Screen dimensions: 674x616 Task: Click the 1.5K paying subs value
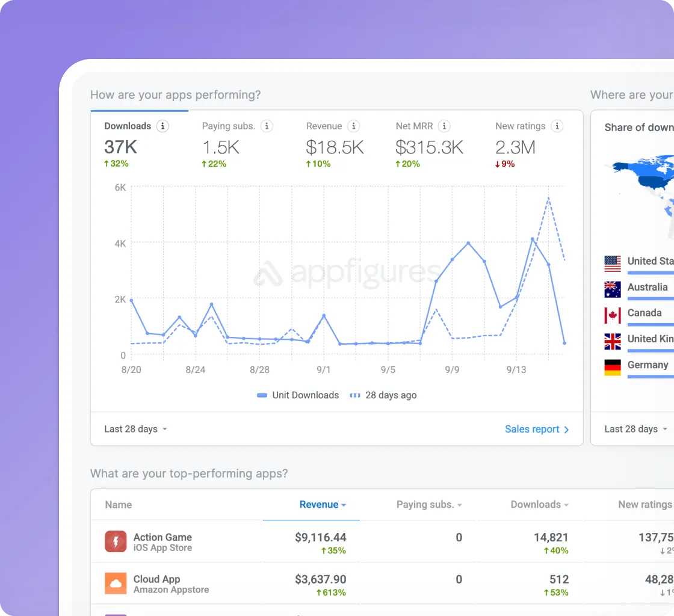point(220,147)
